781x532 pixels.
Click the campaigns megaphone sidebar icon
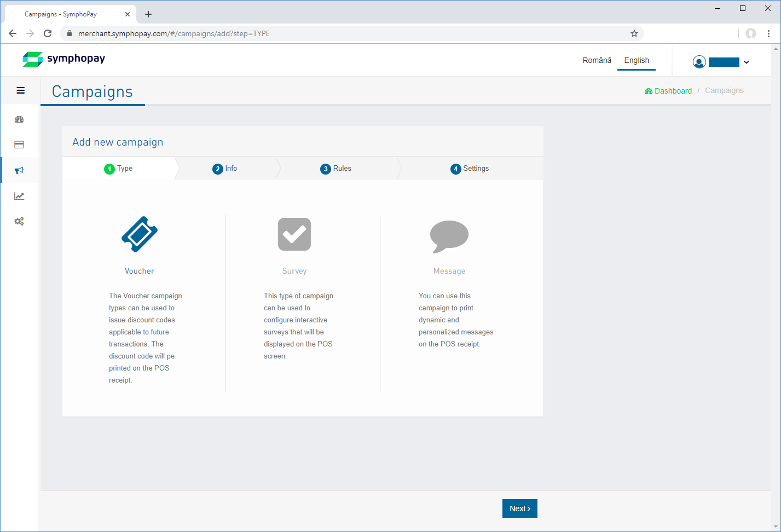pos(19,170)
